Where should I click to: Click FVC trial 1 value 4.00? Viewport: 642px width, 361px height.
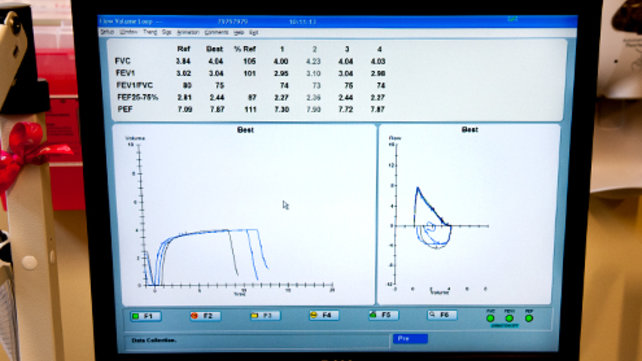(281, 61)
